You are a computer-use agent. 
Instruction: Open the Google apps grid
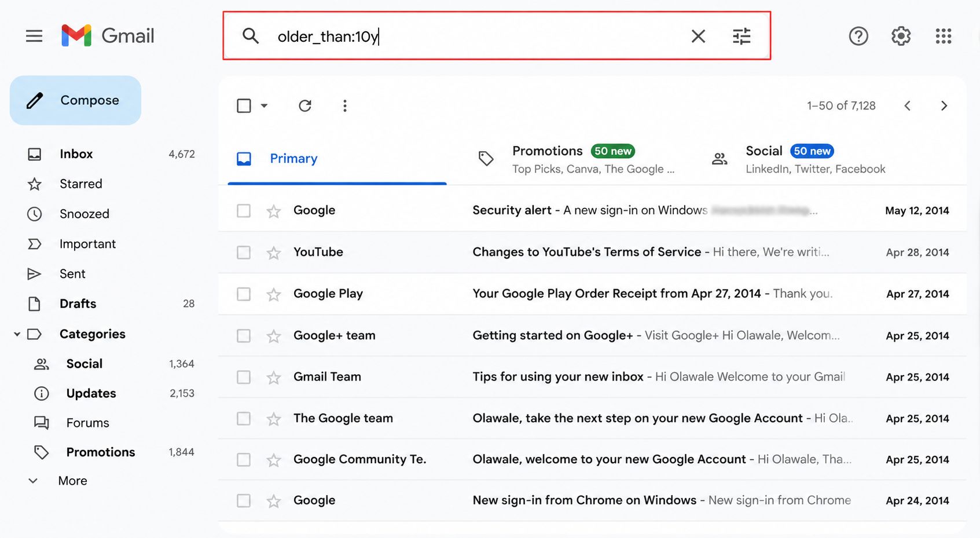pos(944,36)
